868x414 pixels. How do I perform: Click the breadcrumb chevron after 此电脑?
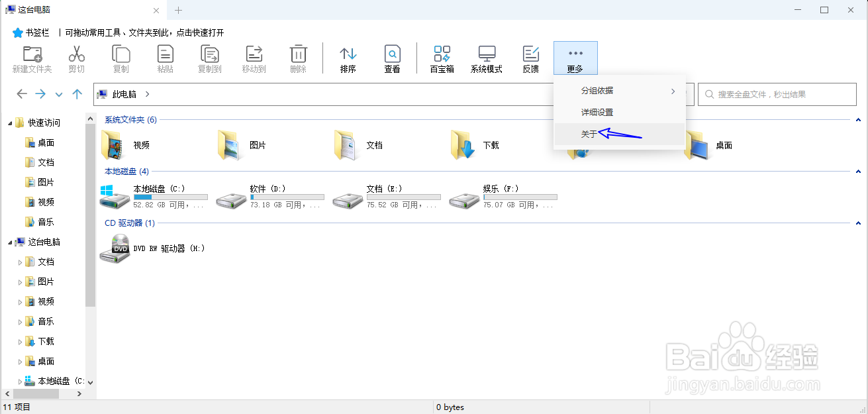click(x=147, y=94)
